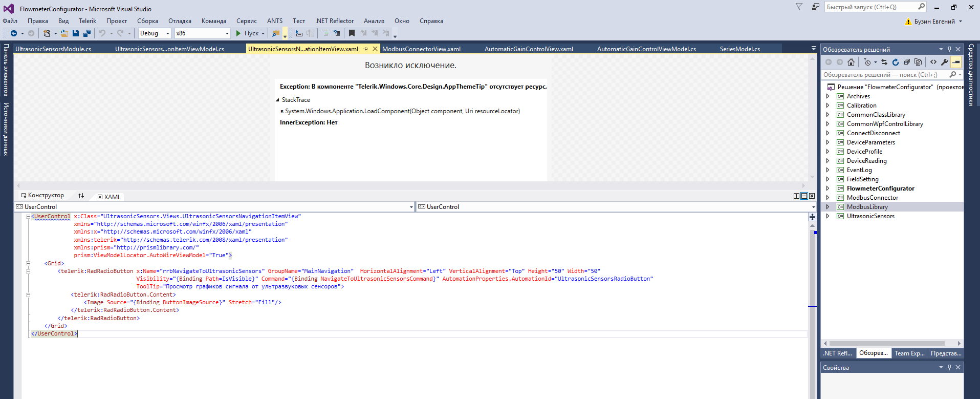980x399 pixels.
Task: Open the .NET Reflector panel tab
Action: 837,353
